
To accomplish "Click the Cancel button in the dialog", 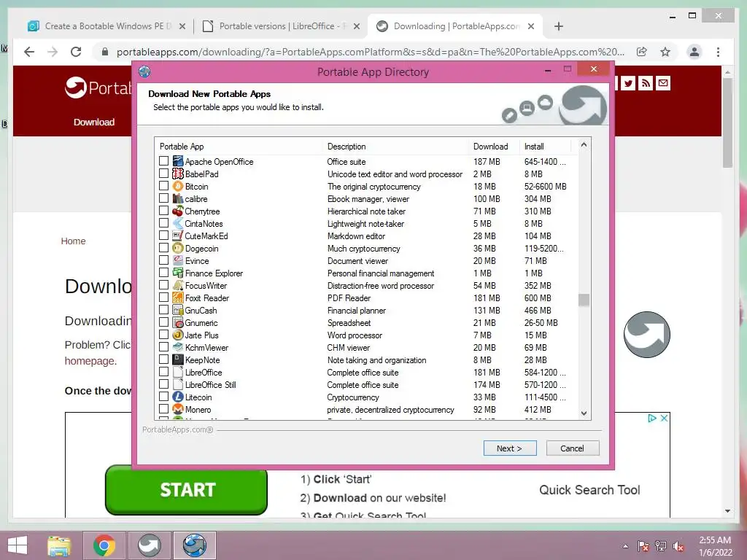I will click(572, 448).
